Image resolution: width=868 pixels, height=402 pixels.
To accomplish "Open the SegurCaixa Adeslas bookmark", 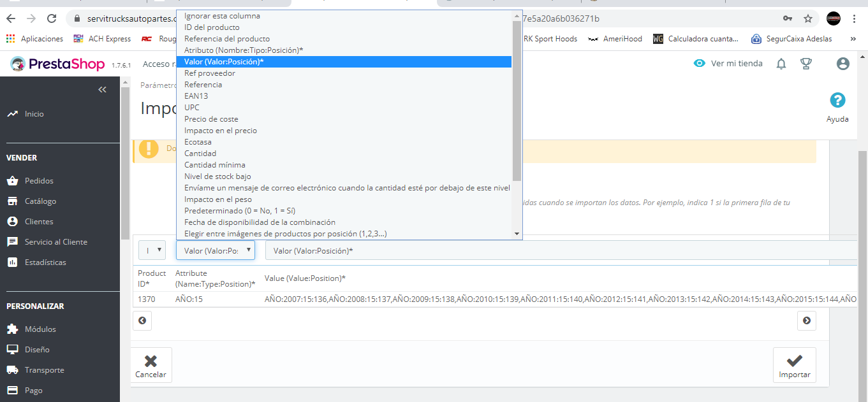I will coord(791,39).
